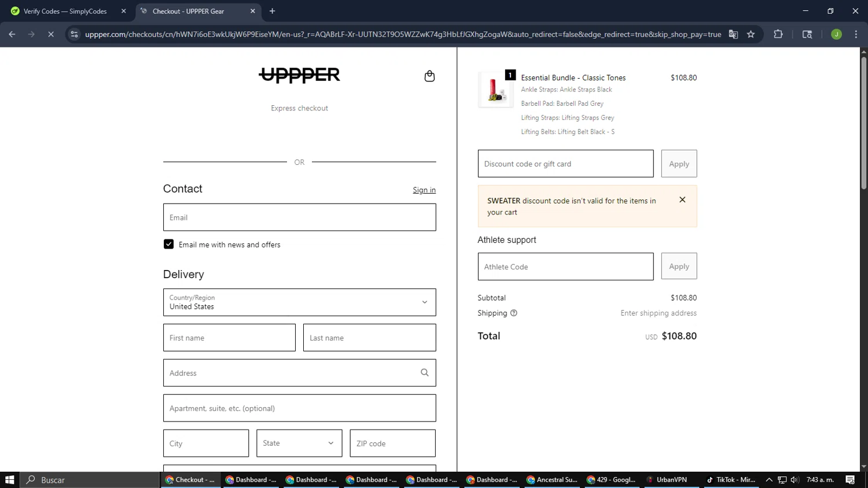The width and height of the screenshot is (868, 488).
Task: Click the City field
Action: [x=206, y=443]
